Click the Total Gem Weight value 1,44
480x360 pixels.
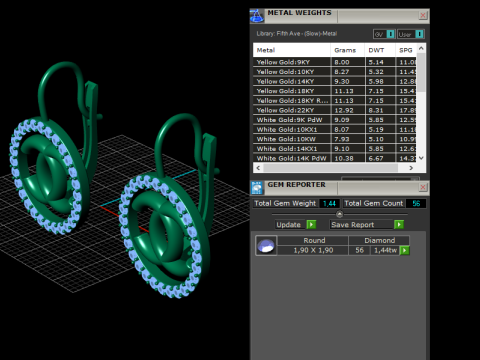pos(329,203)
